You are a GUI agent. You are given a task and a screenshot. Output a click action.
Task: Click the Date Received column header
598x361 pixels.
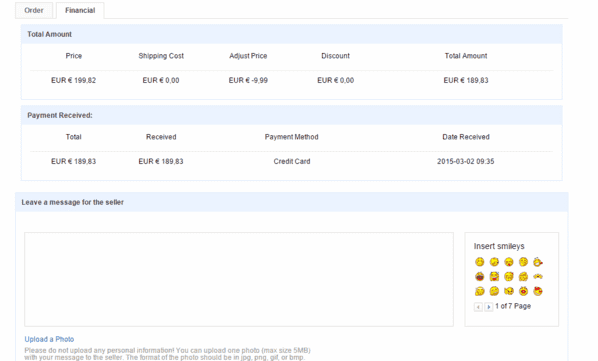466,137
